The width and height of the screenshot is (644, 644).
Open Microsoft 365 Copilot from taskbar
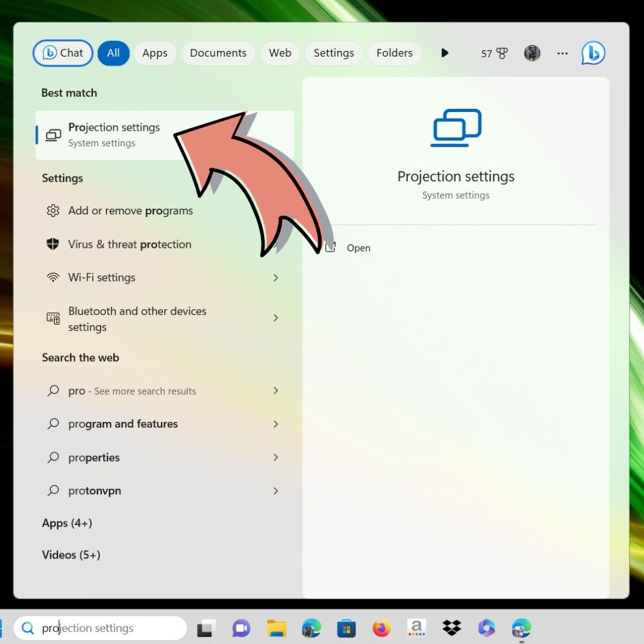tap(487, 628)
